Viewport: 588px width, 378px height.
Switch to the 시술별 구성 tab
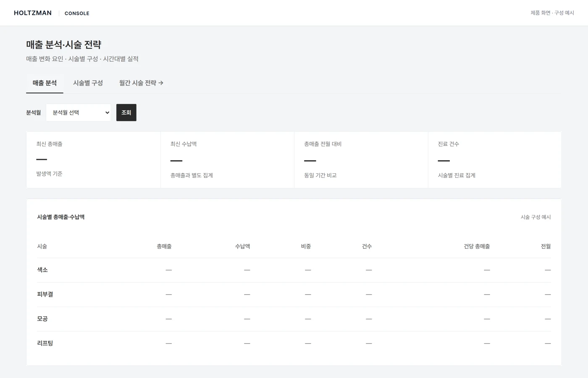tap(88, 83)
